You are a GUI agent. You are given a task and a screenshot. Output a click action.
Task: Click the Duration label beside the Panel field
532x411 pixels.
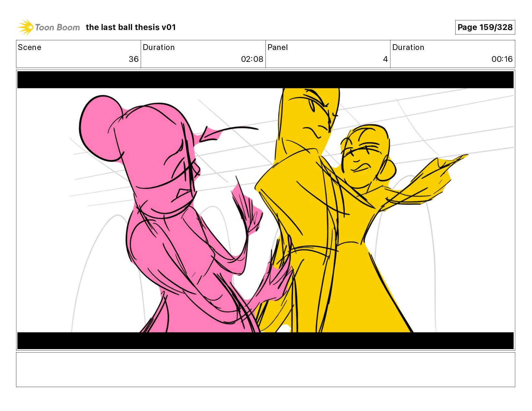tap(408, 47)
